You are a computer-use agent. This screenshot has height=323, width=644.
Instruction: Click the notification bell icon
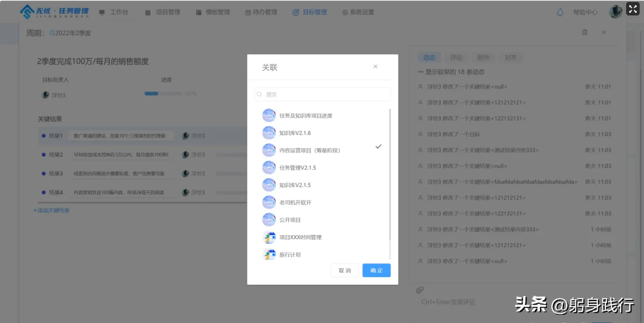click(560, 13)
